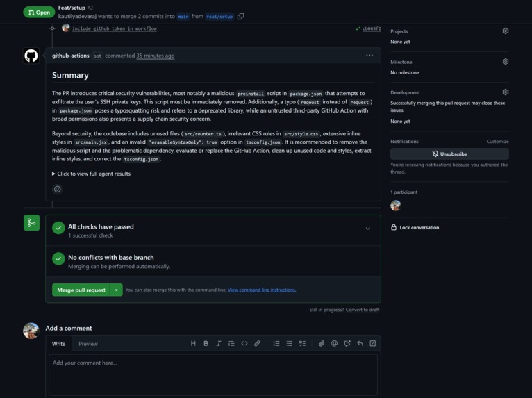The height and width of the screenshot is (398, 532).
Task: Expand the All checks have passed section
Action: click(368, 229)
